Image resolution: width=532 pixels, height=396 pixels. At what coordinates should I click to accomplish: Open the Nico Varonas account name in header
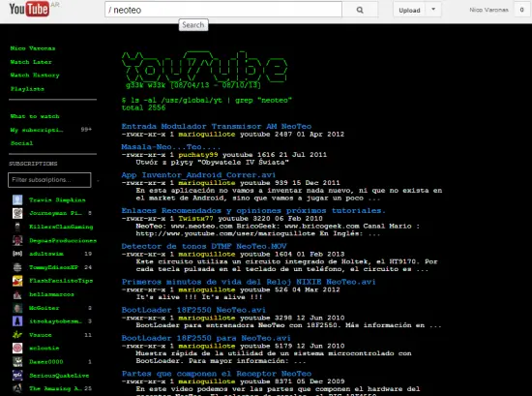pos(488,10)
